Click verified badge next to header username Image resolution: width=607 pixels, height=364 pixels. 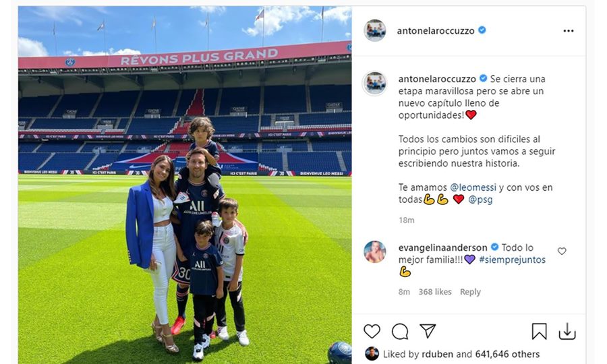coord(482,30)
